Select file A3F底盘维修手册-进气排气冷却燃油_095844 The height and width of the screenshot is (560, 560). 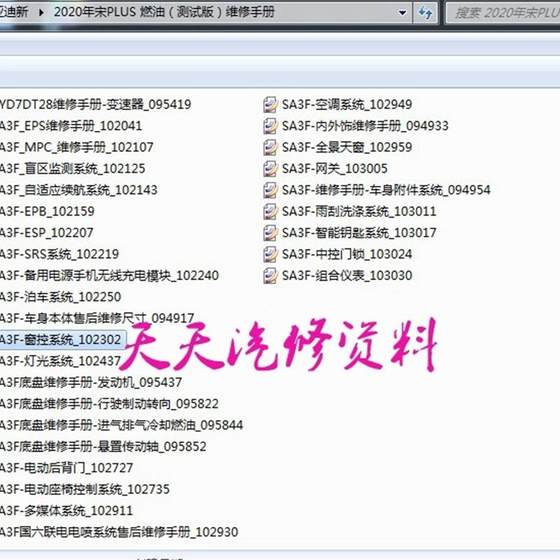121,425
